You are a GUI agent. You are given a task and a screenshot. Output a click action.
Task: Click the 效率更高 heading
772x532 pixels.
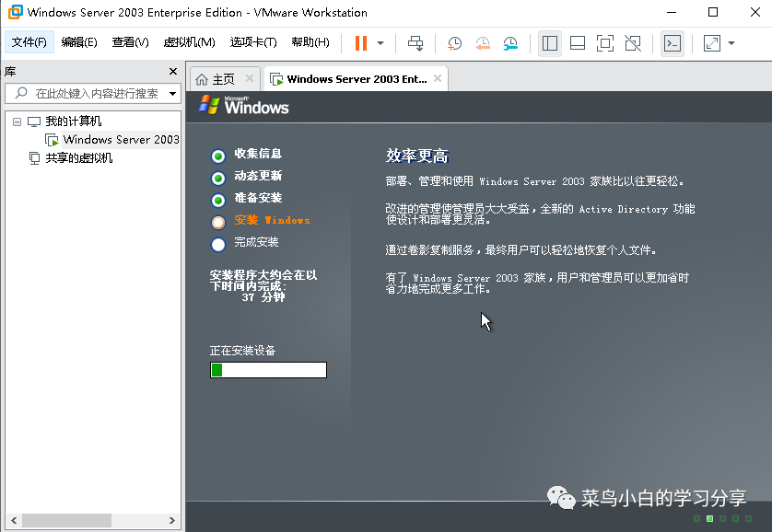417,156
